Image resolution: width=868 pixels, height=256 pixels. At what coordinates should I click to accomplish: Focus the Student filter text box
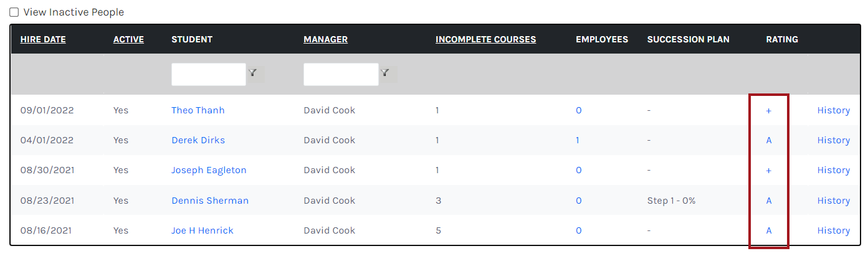tap(209, 74)
